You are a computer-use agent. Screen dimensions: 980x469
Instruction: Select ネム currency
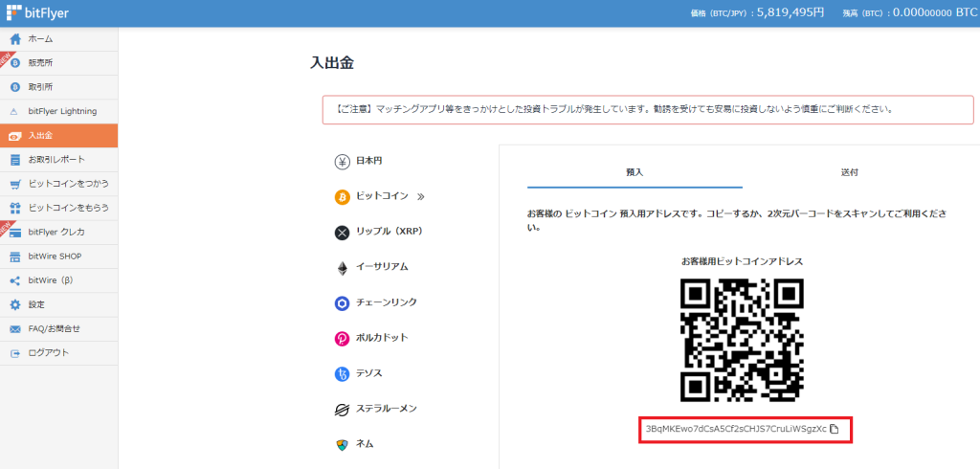point(365,444)
